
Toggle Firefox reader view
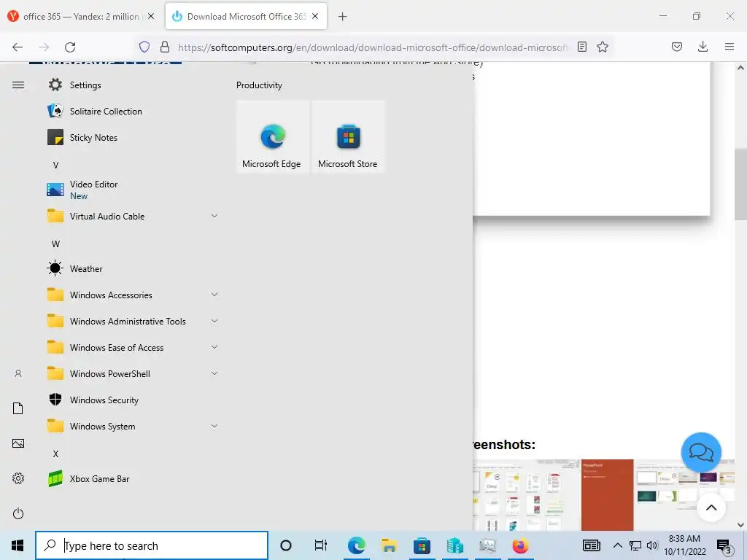pos(581,47)
